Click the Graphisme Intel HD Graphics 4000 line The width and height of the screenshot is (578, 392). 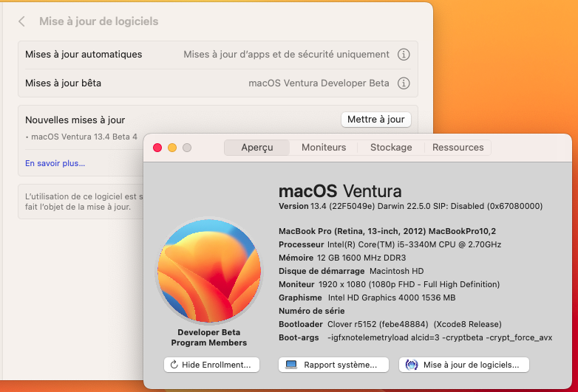click(x=367, y=298)
